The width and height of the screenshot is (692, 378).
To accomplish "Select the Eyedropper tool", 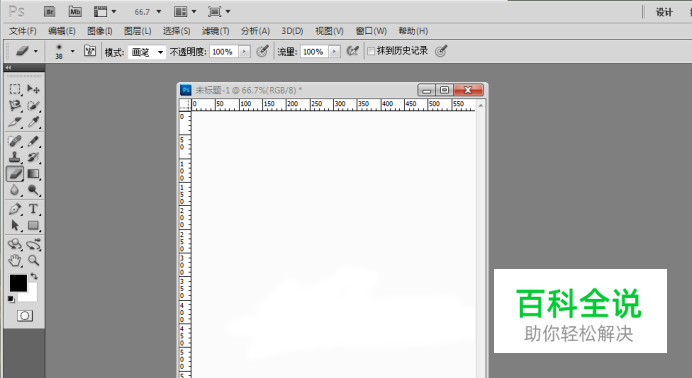I will pos(33,122).
